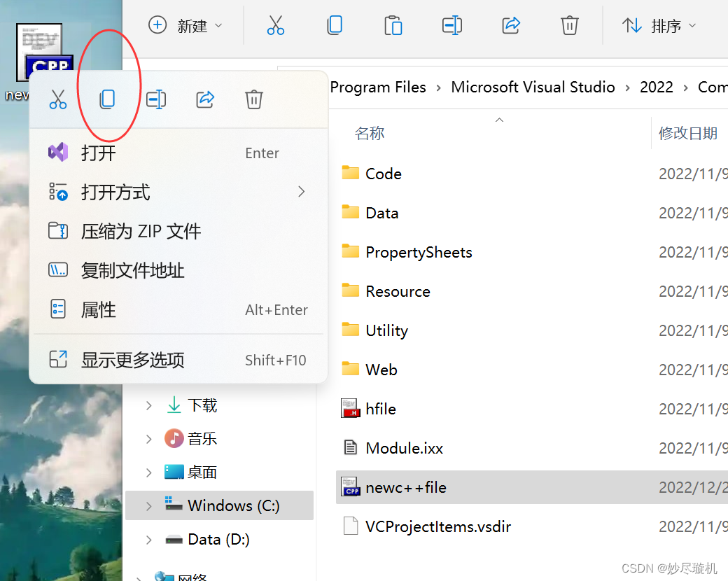Delete the file using context menu trash icon

pos(253,99)
